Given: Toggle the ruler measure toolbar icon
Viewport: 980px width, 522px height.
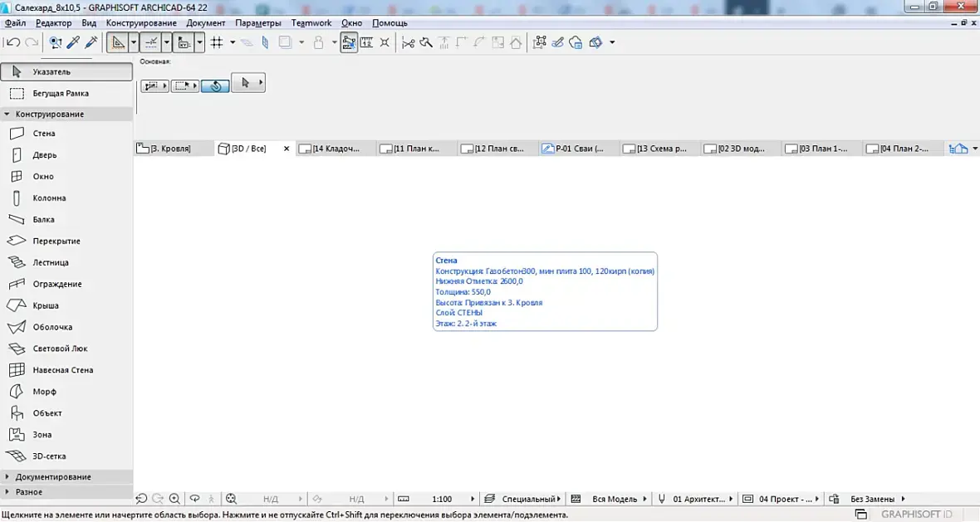Looking at the screenshot, I should 367,42.
